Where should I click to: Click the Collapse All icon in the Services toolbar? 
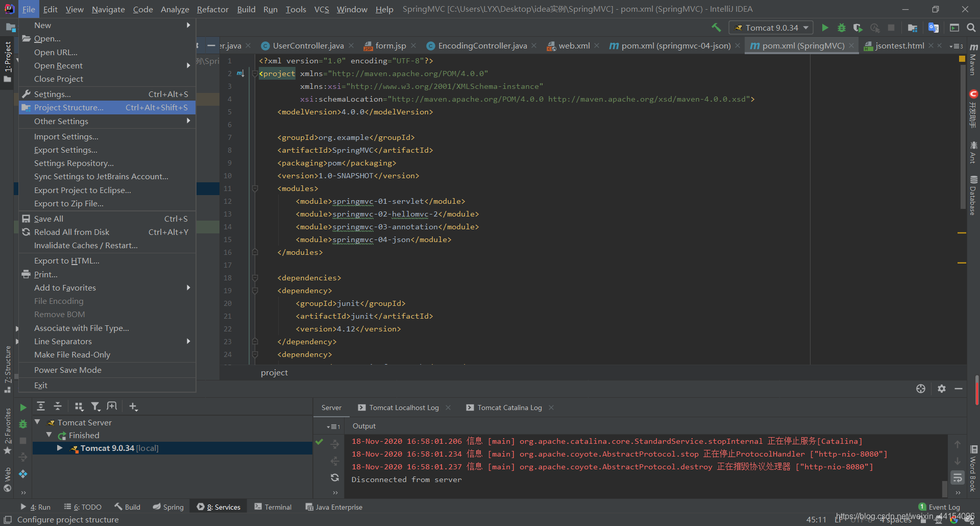point(58,406)
